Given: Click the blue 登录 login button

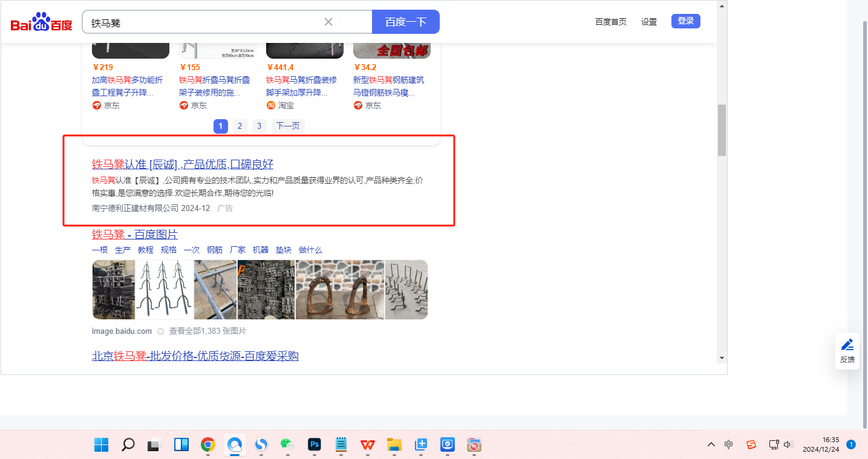Looking at the screenshot, I should pyautogui.click(x=685, y=21).
